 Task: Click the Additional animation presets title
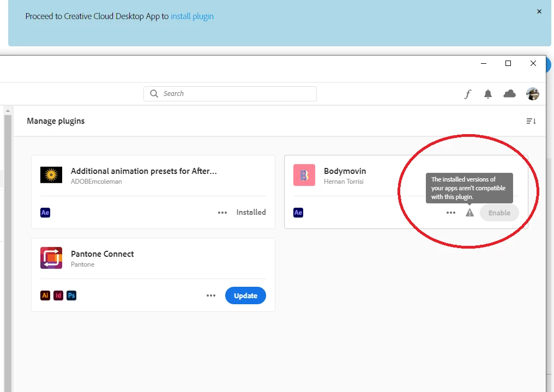tap(144, 171)
